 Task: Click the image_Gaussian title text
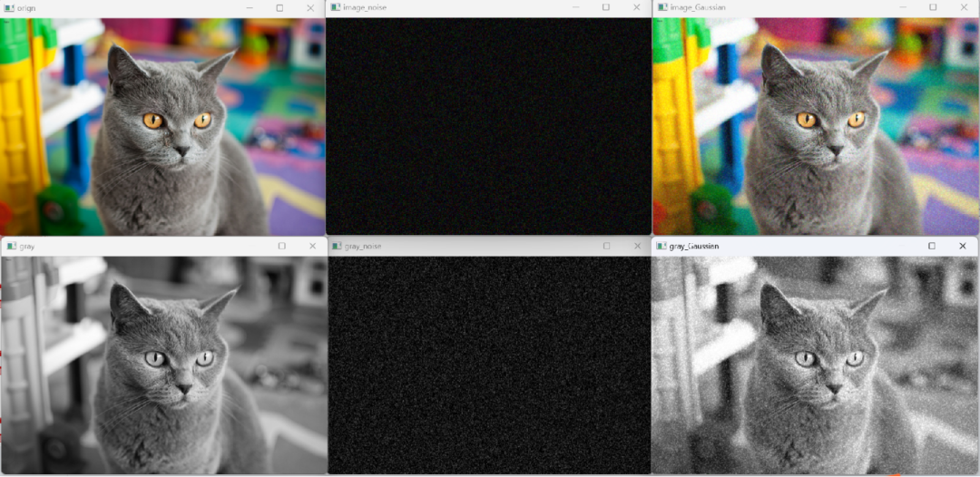pos(697,7)
